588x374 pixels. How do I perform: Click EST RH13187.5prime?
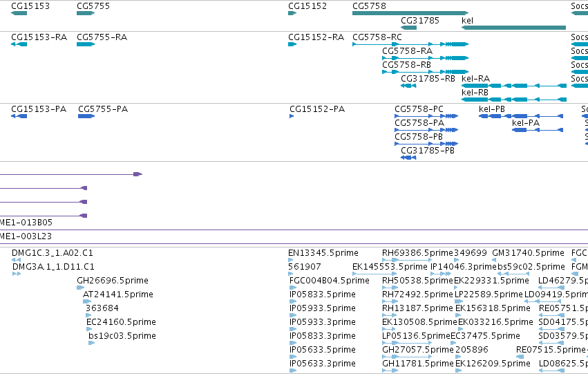390,315
